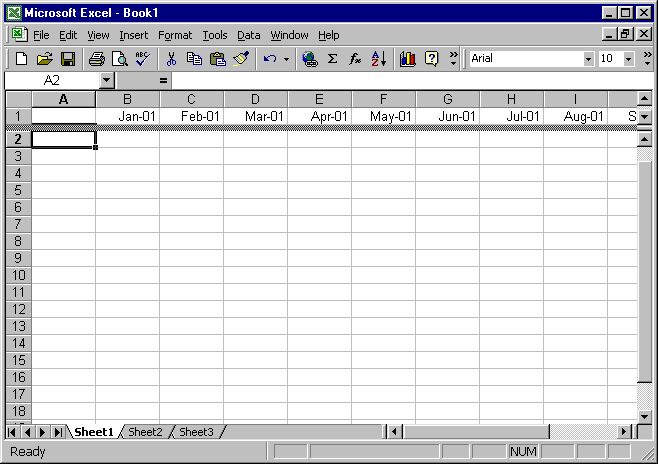Screen dimensions: 658x464
Task: Select row 2 header
Action: 18,139
